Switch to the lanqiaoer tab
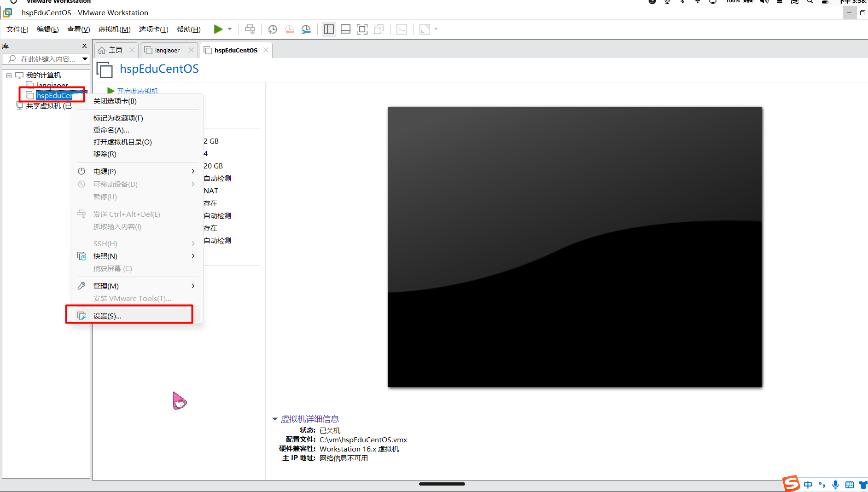The image size is (868, 492). click(x=167, y=50)
